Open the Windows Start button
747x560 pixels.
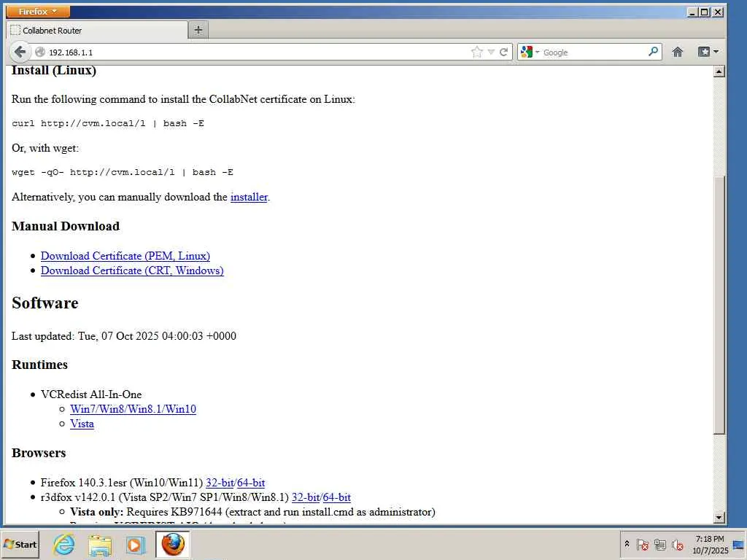[x=20, y=544]
